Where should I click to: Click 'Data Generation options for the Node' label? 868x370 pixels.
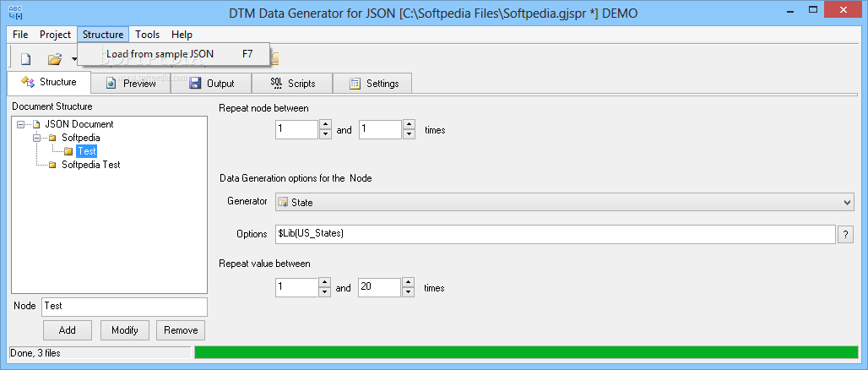[x=296, y=178]
